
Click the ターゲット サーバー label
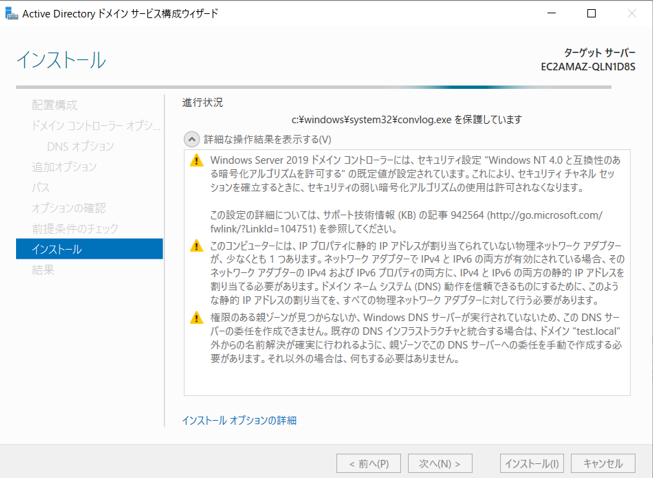pos(600,52)
